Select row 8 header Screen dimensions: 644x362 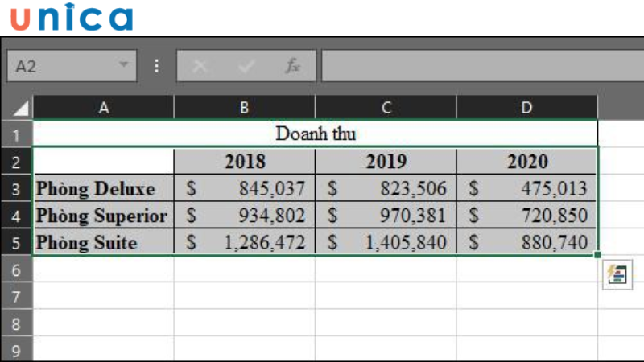pos(16,323)
